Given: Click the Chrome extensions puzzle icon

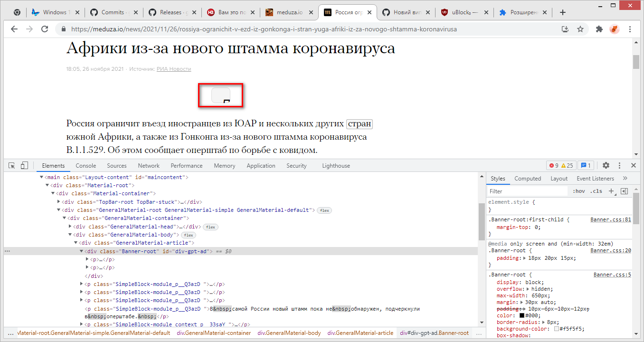Looking at the screenshot, I should [x=599, y=29].
